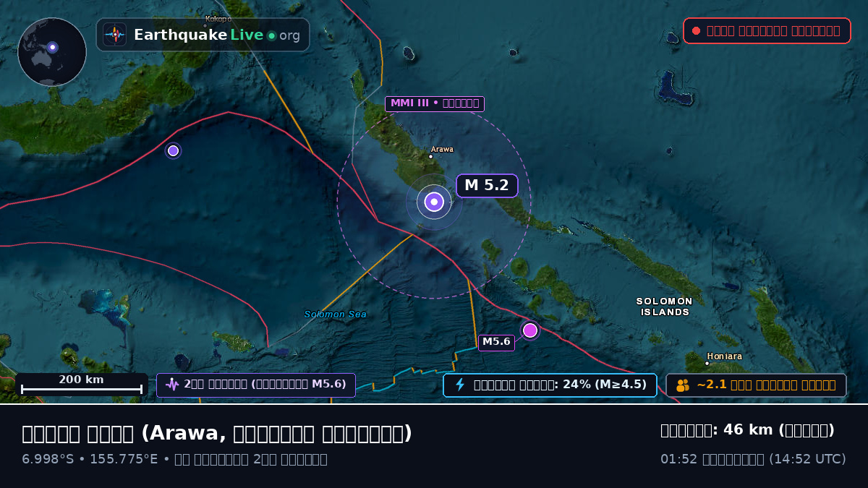Click the headline mentioning Arawa

[217, 433]
